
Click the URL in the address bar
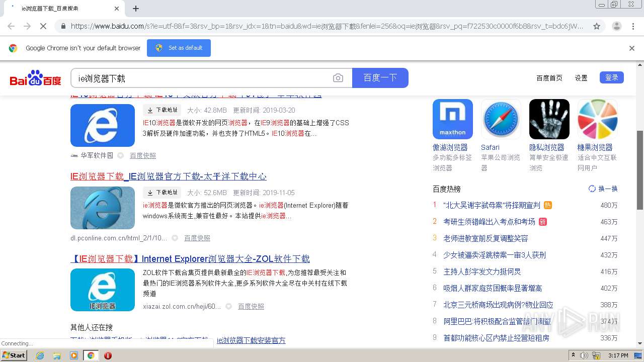[x=327, y=26]
